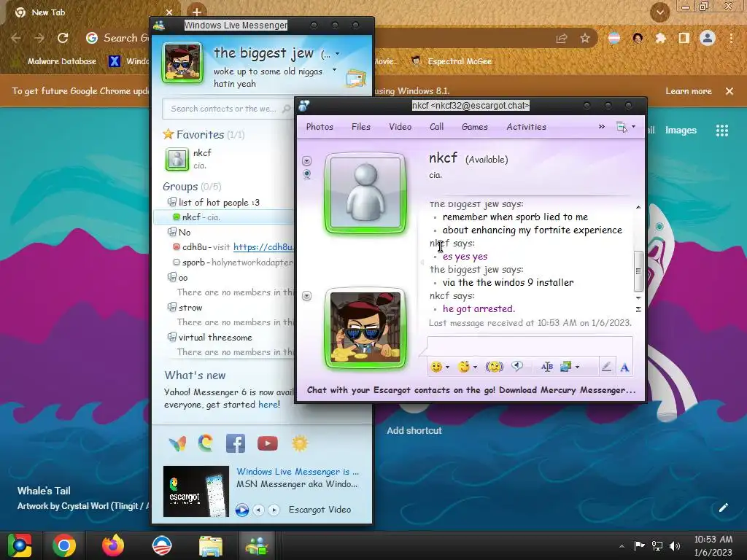Screen dimensions: 747x560
Task: Open Google Images link on New Tab
Action: click(681, 131)
